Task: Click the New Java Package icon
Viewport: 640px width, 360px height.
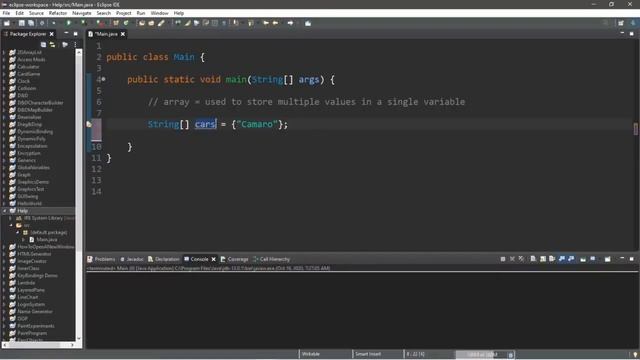Action: pos(116,23)
